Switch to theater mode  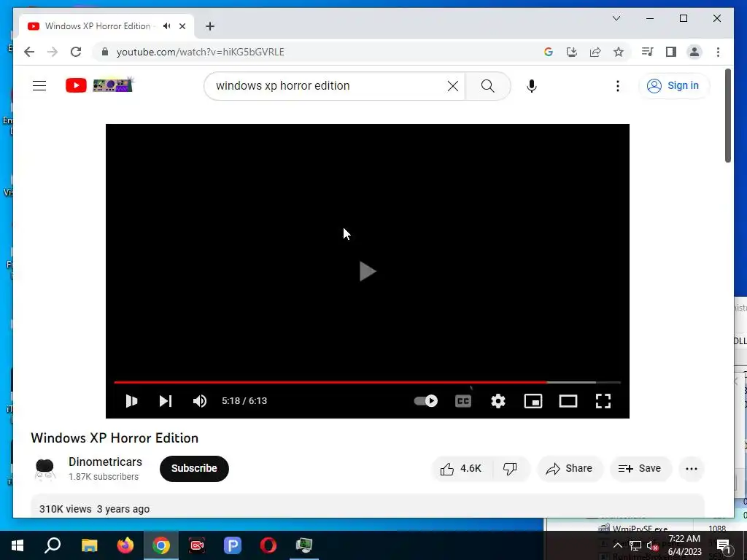568,401
